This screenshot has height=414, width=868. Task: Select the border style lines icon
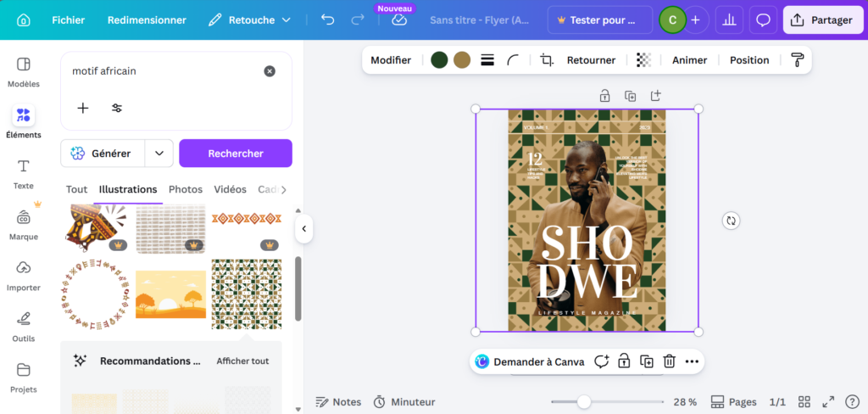(487, 60)
